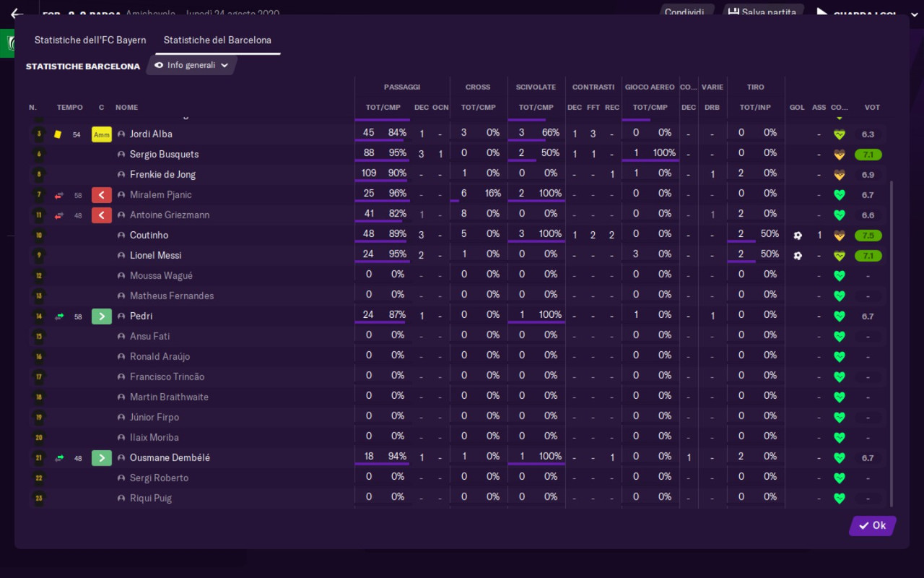Click Jordi Alba's yellow card icon
The height and width of the screenshot is (578, 924).
coord(58,134)
